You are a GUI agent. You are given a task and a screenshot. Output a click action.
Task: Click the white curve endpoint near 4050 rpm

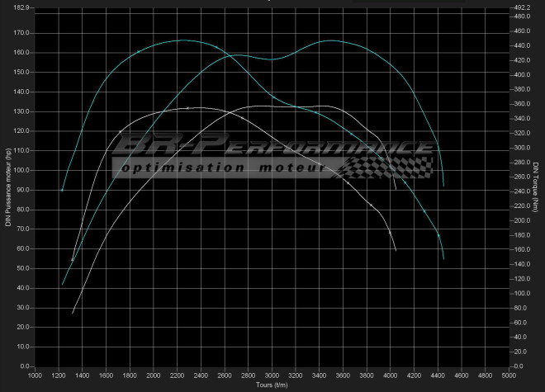pyautogui.click(x=396, y=249)
